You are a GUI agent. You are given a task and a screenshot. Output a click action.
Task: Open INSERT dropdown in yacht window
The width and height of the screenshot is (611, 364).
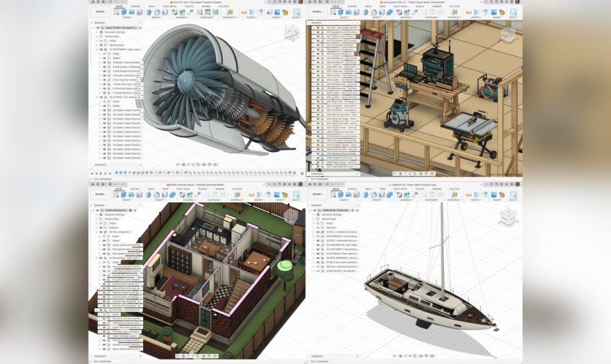[x=497, y=200]
